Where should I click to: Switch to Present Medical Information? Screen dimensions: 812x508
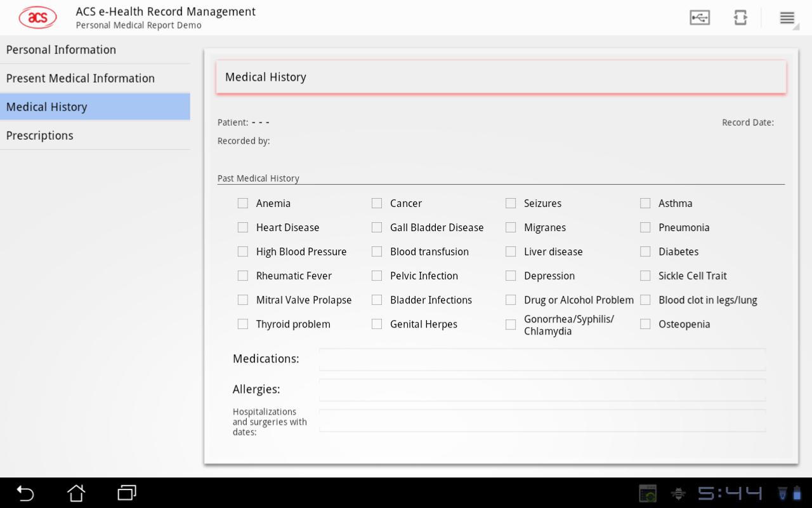tap(95, 78)
